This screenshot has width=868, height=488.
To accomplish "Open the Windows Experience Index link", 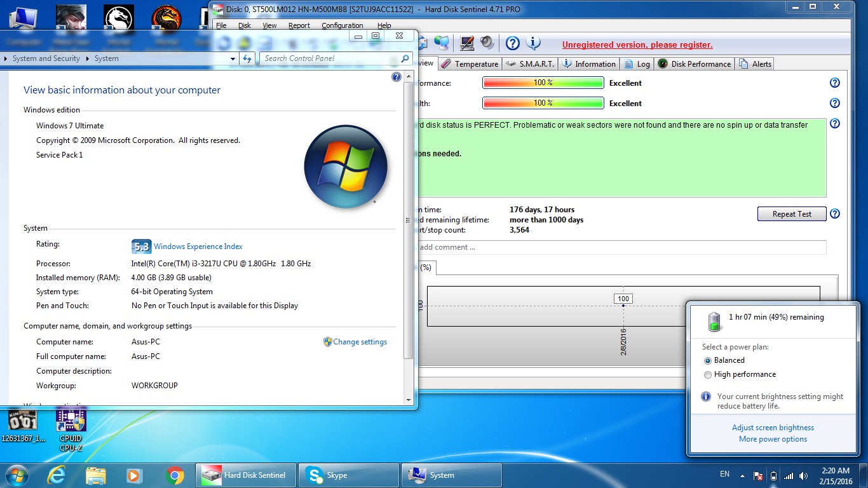I will pos(198,247).
